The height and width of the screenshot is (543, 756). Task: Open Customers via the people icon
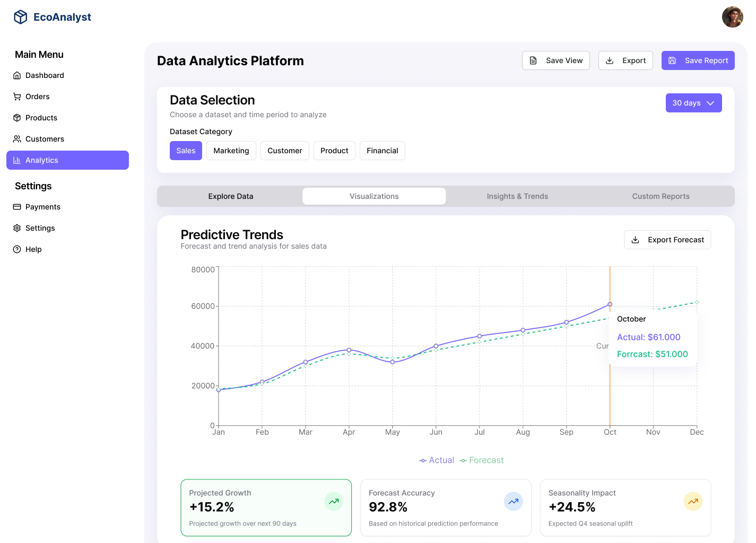17,139
